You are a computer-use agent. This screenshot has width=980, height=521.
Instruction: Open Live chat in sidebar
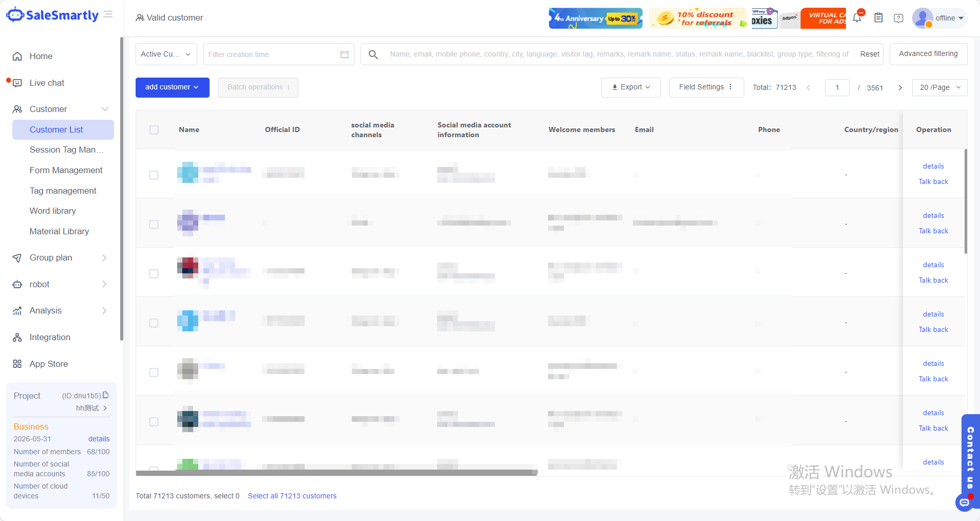pos(47,83)
